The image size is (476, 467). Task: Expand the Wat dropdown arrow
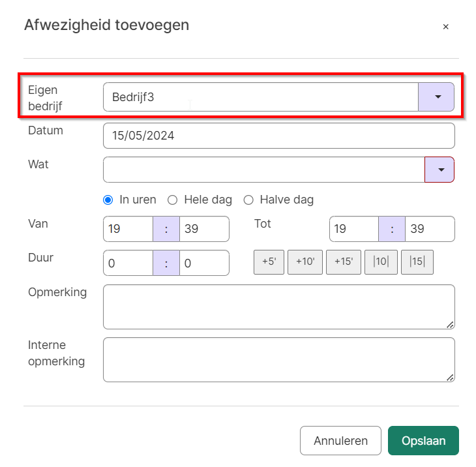coord(439,170)
